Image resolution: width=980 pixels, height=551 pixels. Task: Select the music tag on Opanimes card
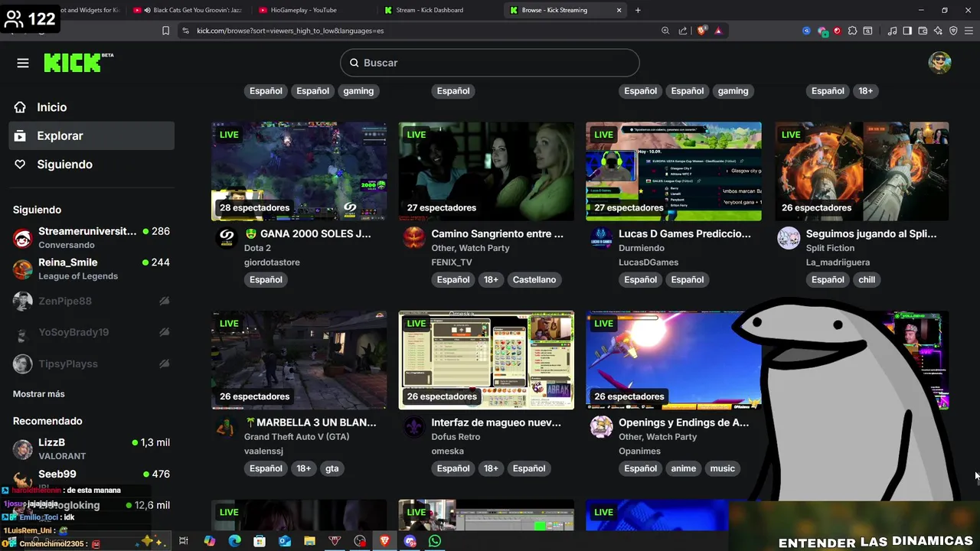[722, 468]
